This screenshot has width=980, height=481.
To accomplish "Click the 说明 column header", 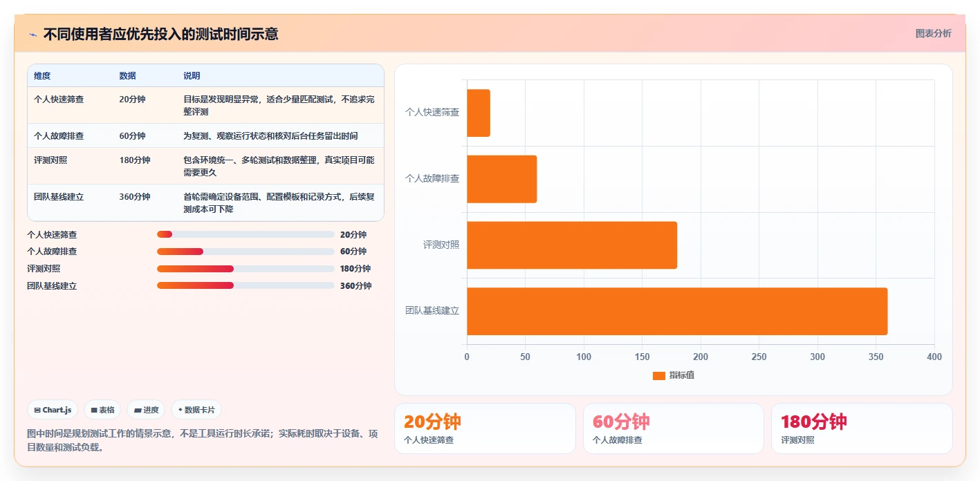I will coord(192,76).
